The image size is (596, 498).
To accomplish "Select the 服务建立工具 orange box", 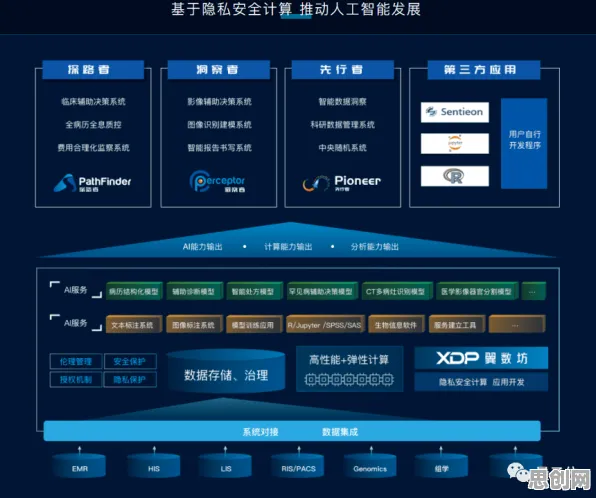I will point(457,324).
